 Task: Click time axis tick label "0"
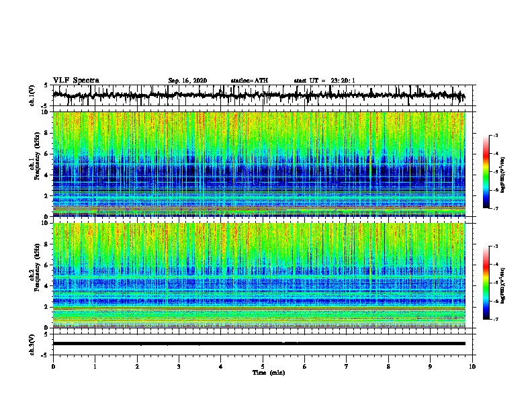click(53, 366)
